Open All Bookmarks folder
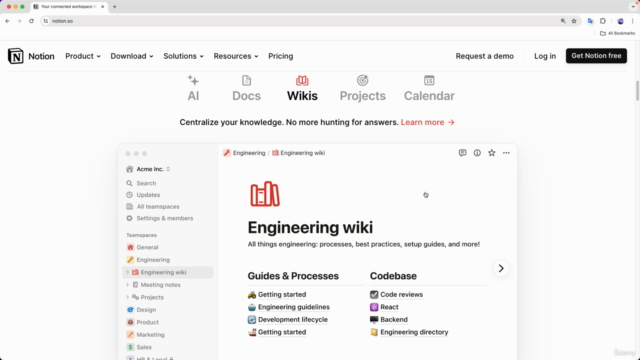640x360 pixels. coord(617,33)
